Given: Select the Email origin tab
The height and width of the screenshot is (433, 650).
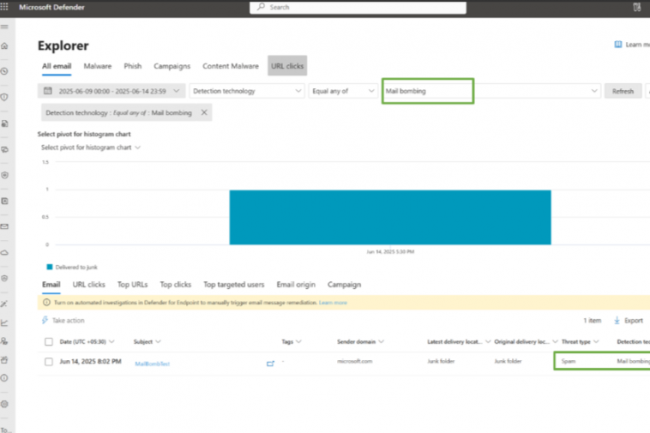Looking at the screenshot, I should 296,285.
